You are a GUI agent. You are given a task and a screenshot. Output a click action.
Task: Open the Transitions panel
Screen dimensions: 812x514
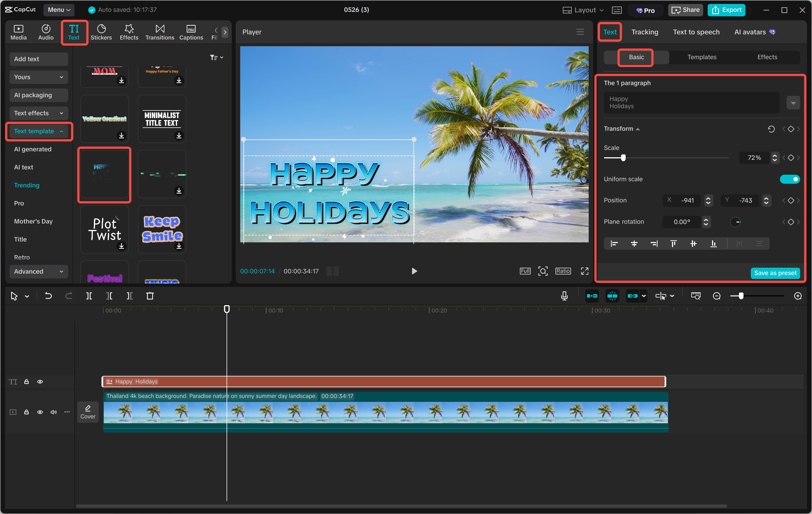pyautogui.click(x=160, y=32)
